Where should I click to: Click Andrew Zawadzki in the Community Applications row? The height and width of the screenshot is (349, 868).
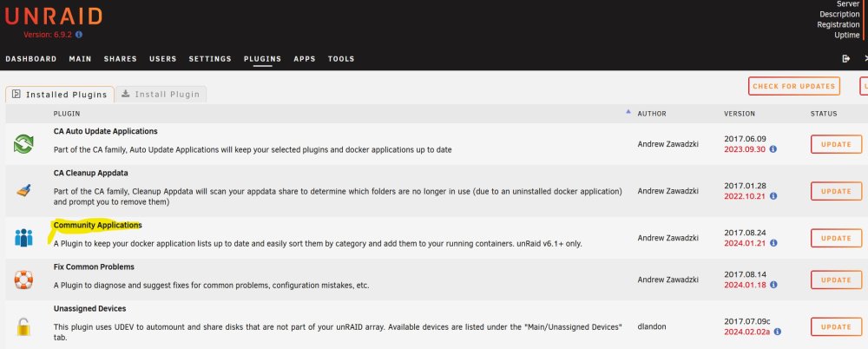click(x=667, y=238)
